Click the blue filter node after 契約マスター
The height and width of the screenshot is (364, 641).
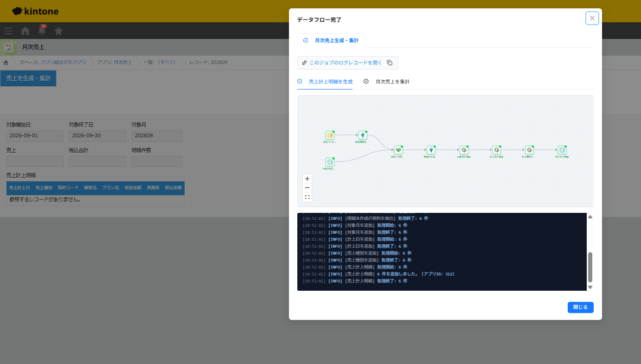point(363,135)
